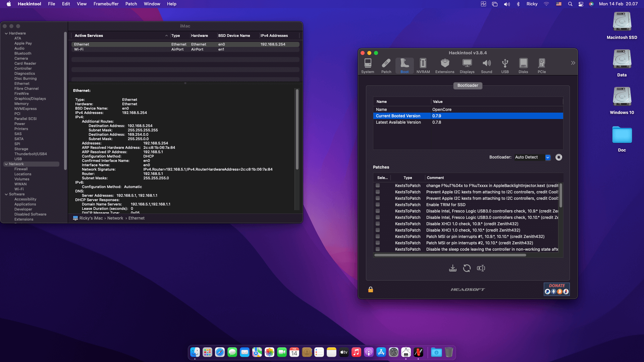Click Network in the path bar
644x362 pixels.
[x=115, y=218]
